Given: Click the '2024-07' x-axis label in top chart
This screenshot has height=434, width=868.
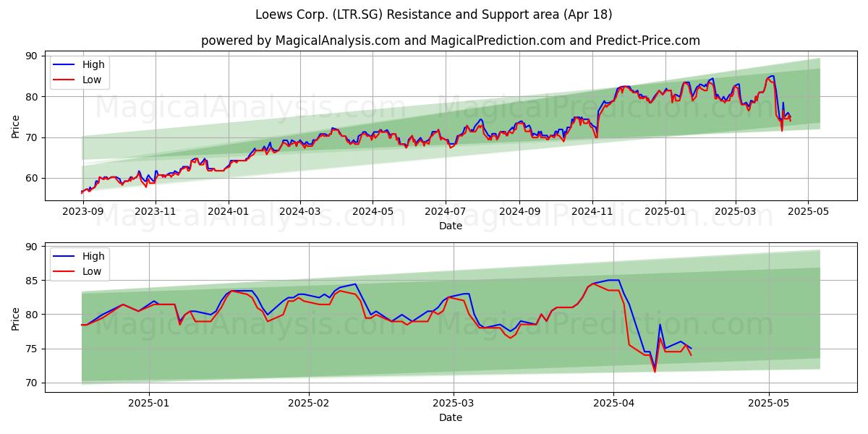Looking at the screenshot, I should 446,211.
